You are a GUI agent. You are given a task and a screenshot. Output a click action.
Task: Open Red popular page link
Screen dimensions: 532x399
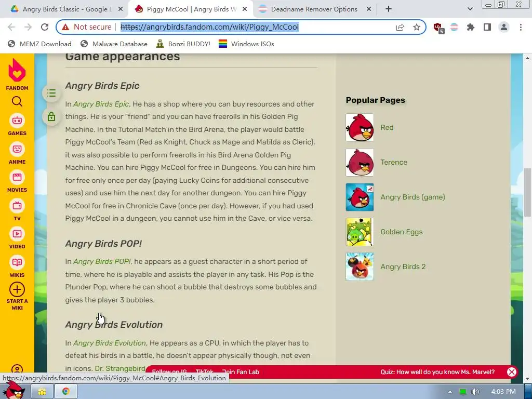pyautogui.click(x=387, y=128)
